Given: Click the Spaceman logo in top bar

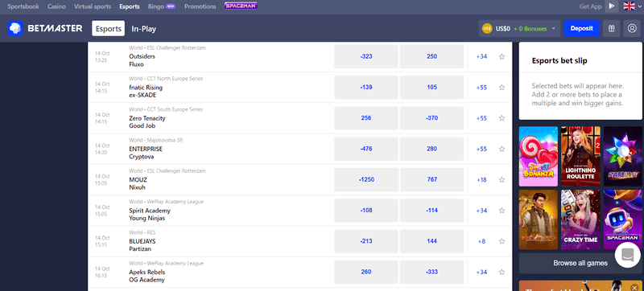Looking at the screenshot, I should click(241, 6).
